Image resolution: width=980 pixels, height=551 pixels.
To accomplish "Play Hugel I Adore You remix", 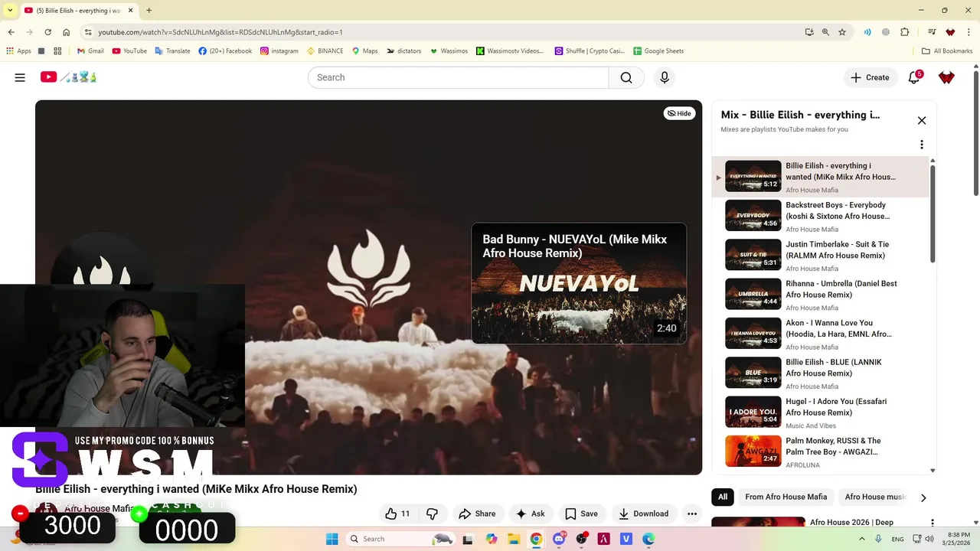I will coord(821,412).
